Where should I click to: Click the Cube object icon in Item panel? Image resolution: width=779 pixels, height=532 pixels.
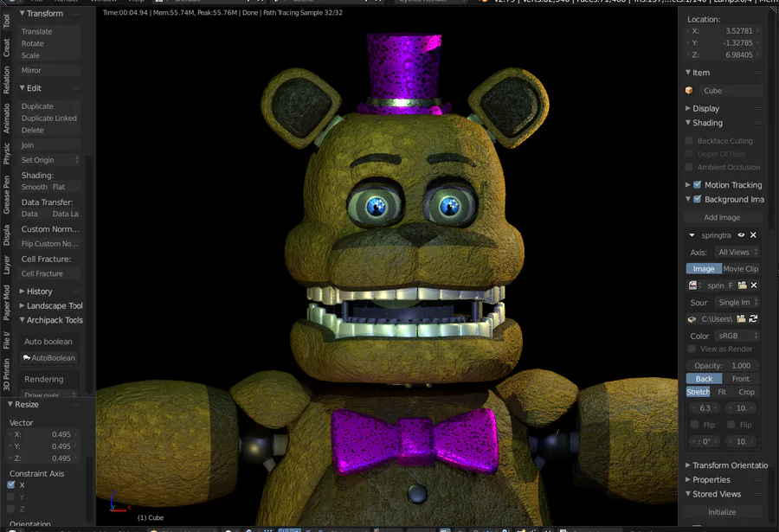689,91
